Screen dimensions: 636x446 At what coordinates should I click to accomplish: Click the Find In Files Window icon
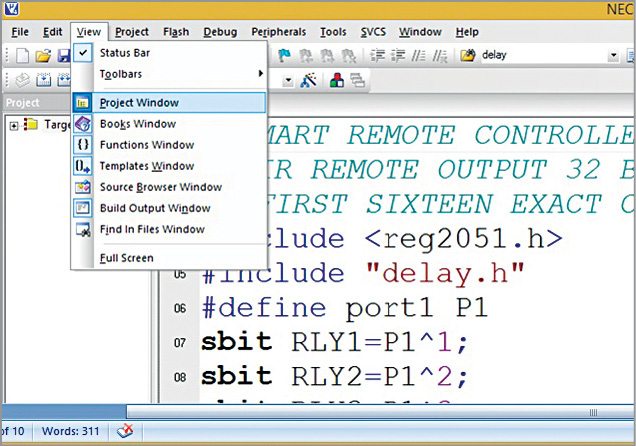[x=83, y=229]
